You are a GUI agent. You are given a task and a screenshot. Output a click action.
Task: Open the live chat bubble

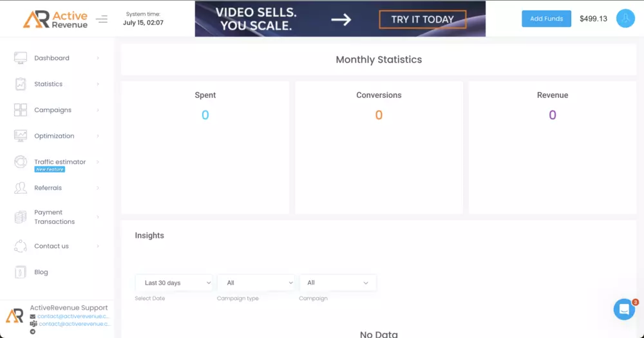pyautogui.click(x=624, y=309)
